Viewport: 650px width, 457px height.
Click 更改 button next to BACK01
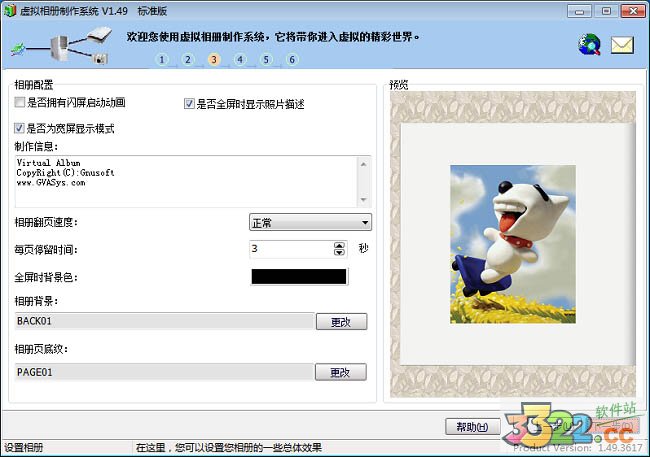pos(341,322)
